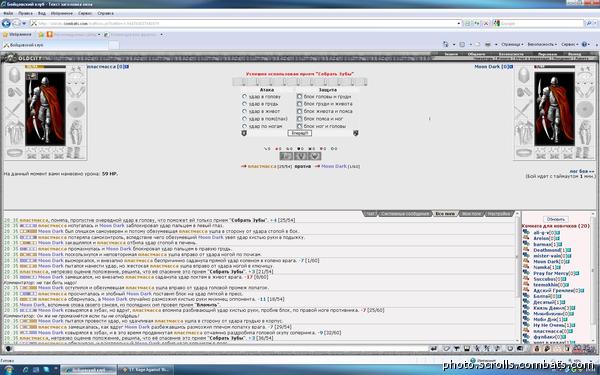Activate the first combat technique icon
The width and height of the screenshot is (600, 375).
(286, 156)
